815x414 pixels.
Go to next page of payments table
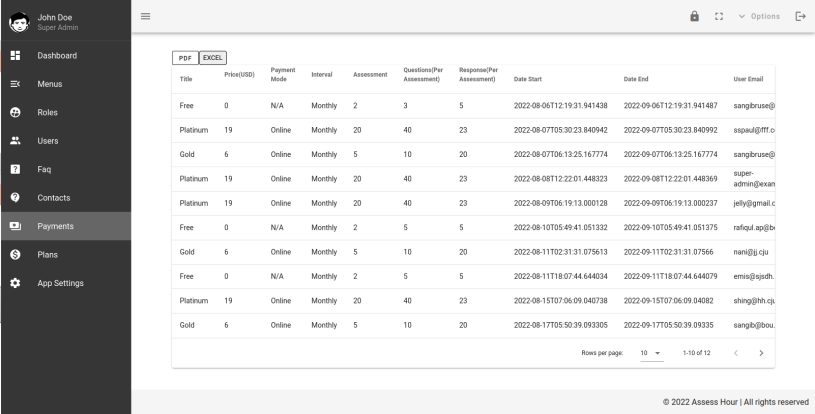pyautogui.click(x=762, y=352)
